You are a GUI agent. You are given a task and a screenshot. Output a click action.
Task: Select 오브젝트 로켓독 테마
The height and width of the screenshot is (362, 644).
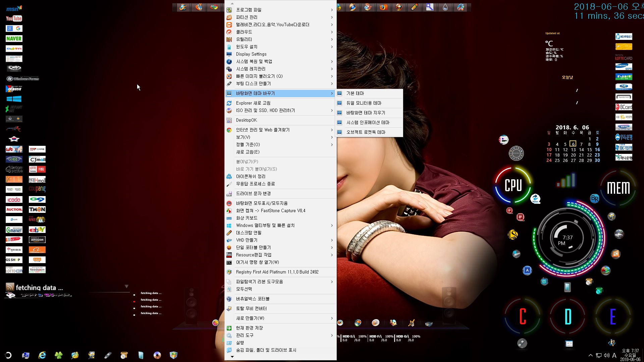pyautogui.click(x=369, y=132)
